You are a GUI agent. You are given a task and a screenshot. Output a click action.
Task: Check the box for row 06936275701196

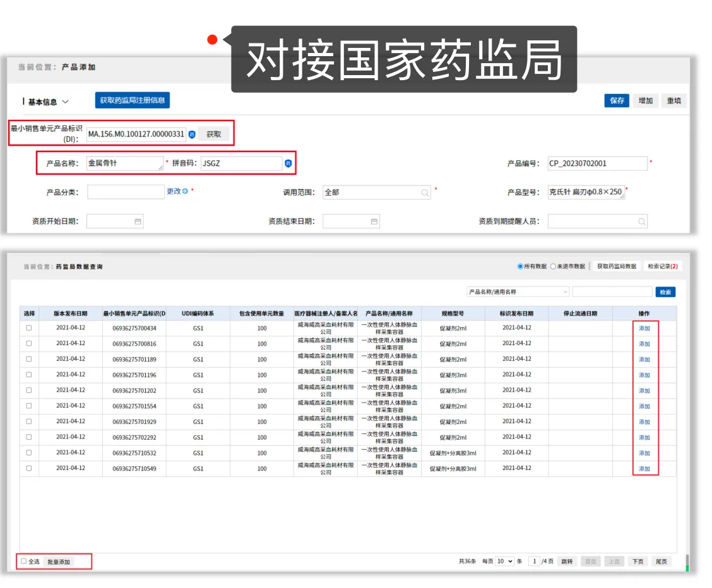(x=29, y=375)
